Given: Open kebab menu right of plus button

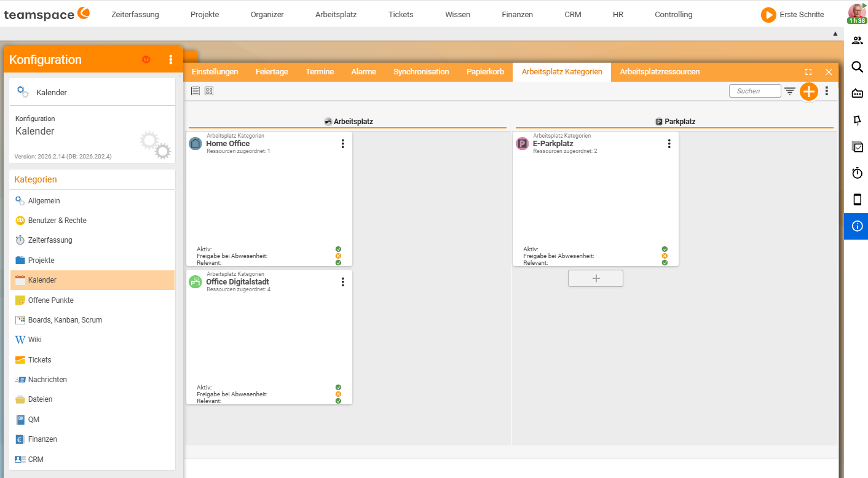Looking at the screenshot, I should click(827, 91).
